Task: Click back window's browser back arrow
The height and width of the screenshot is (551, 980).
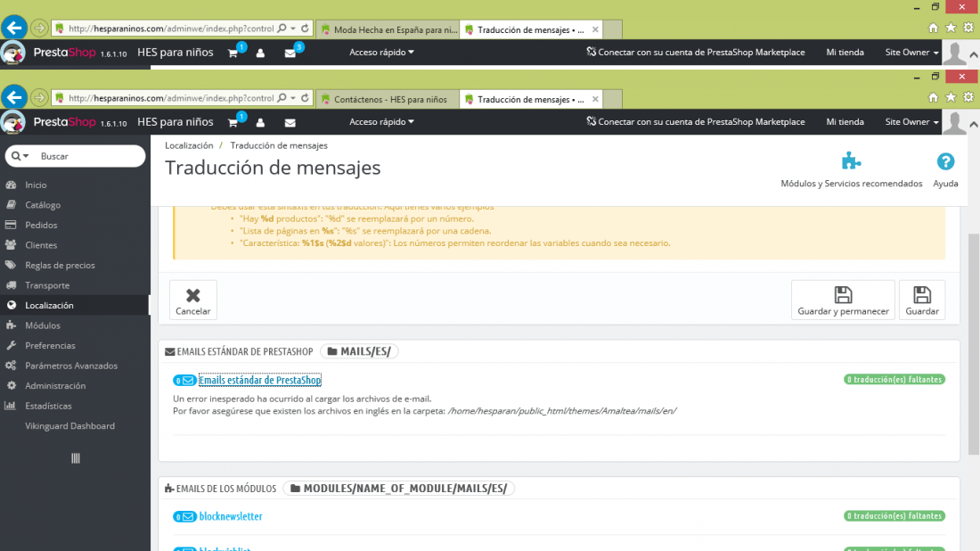Action: [x=13, y=28]
